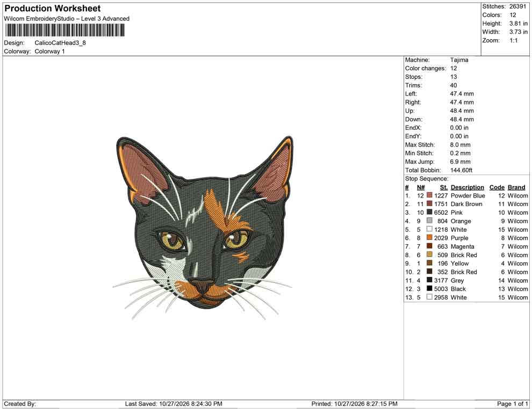Screen dimensions: 532x409
Task: Click the Total Bobbin value '144.60ft'
Action: tap(461, 170)
